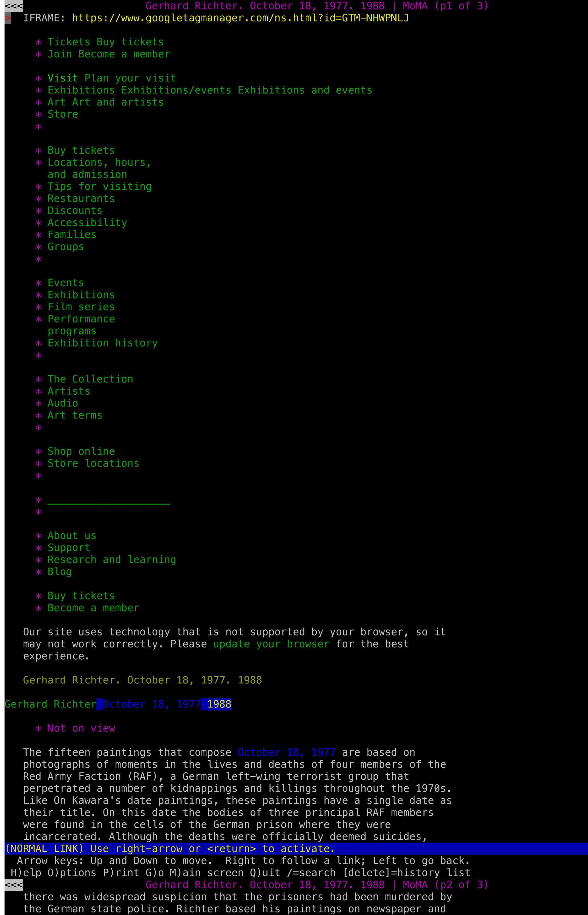This screenshot has height=915, width=588.
Task: Click page title showing '(p1 of 3)'
Action: pos(317,6)
